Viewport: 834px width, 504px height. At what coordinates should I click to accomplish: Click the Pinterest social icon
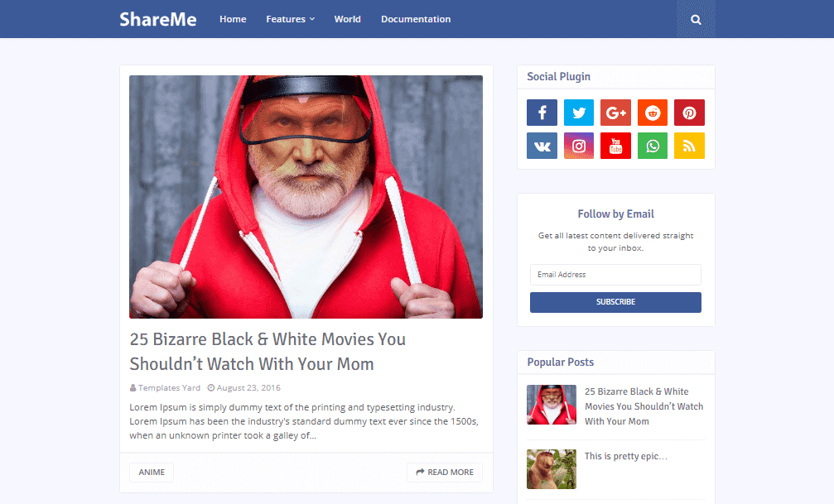coord(689,112)
